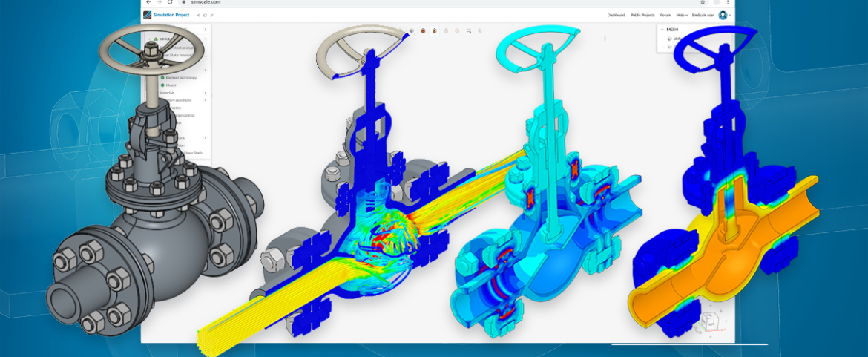Reload the page with the refresh icon
868x357 pixels.
(170, 2)
